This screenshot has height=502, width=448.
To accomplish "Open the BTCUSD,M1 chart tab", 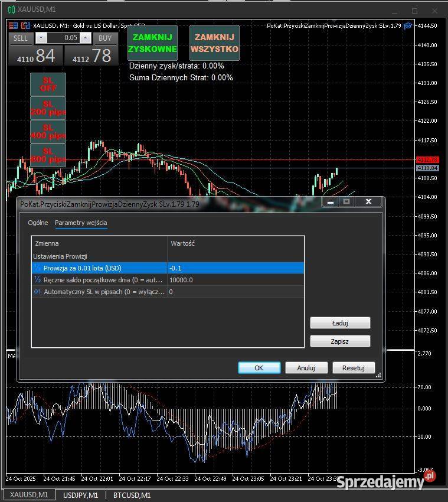I will tap(132, 496).
